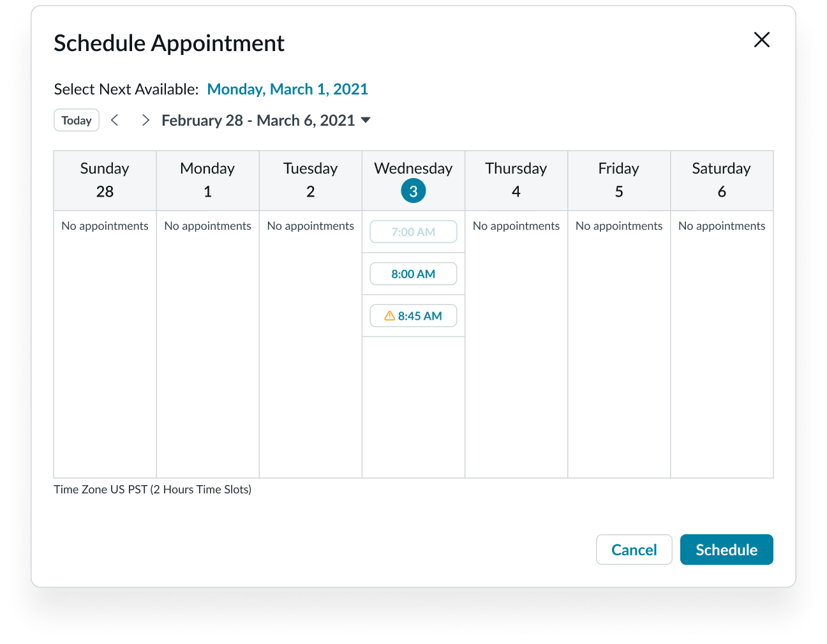The image size is (827, 644).
Task: Click the Time Zone US PST label
Action: pyautogui.click(x=153, y=489)
